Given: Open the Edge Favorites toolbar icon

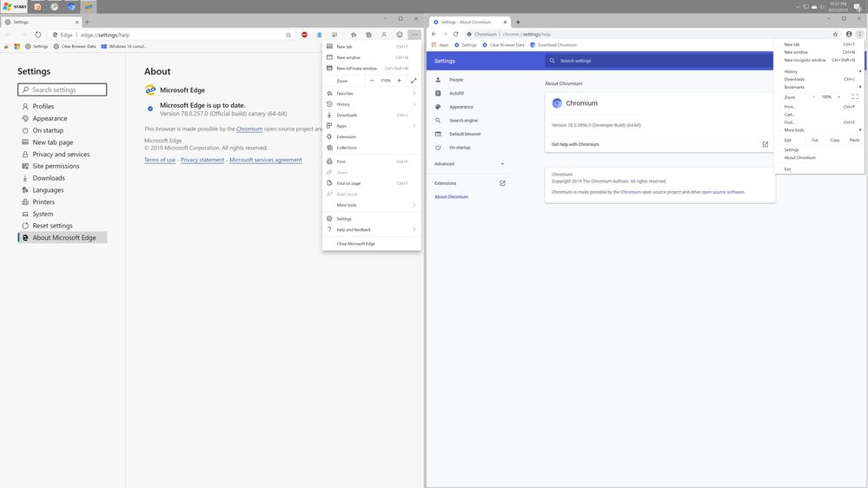Looking at the screenshot, I should pos(354,35).
